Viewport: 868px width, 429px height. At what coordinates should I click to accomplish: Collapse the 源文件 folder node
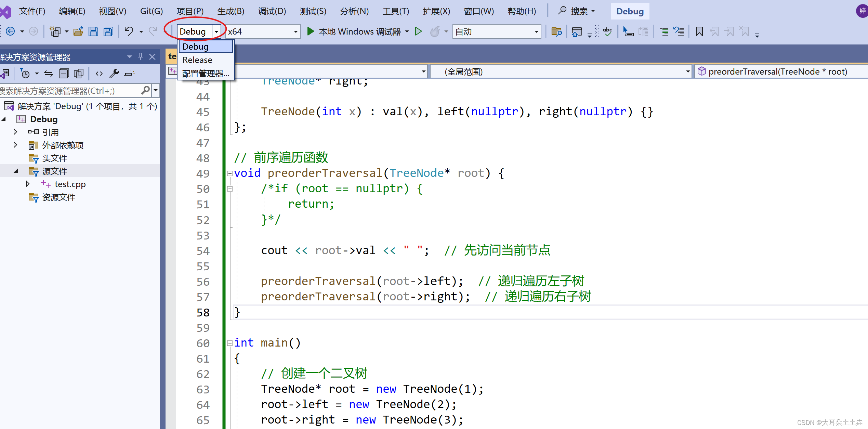pyautogui.click(x=16, y=171)
